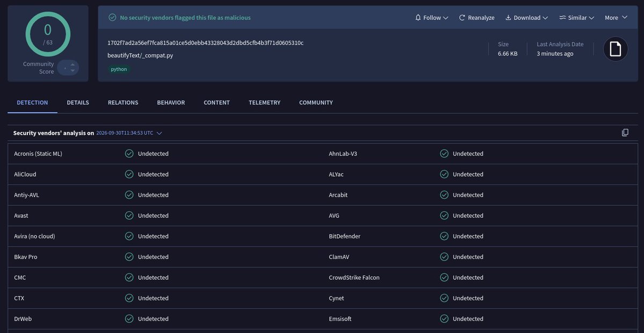Switch to the Detection tab
Image resolution: width=644 pixels, height=333 pixels.
point(32,103)
